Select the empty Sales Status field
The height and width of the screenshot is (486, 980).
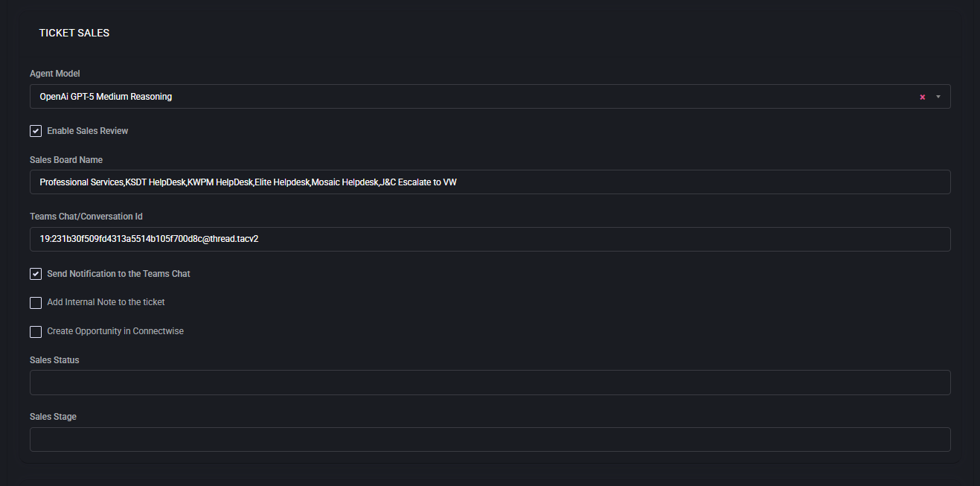pyautogui.click(x=490, y=383)
